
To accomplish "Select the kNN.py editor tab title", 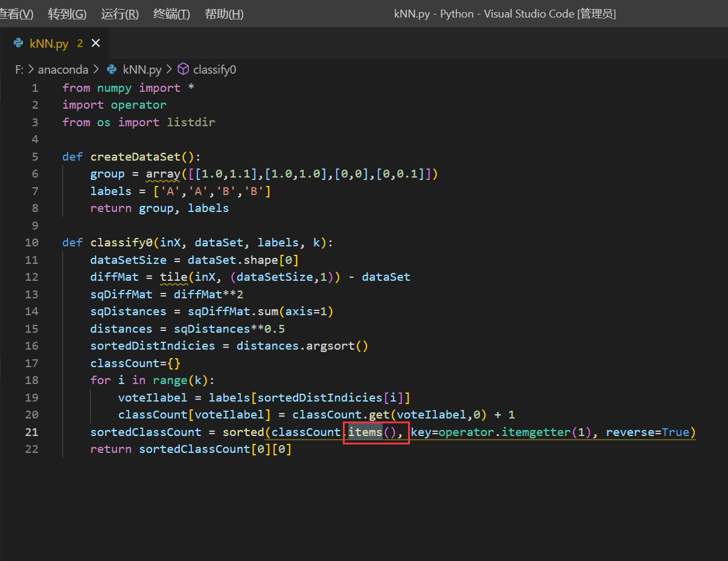I will 49,43.
